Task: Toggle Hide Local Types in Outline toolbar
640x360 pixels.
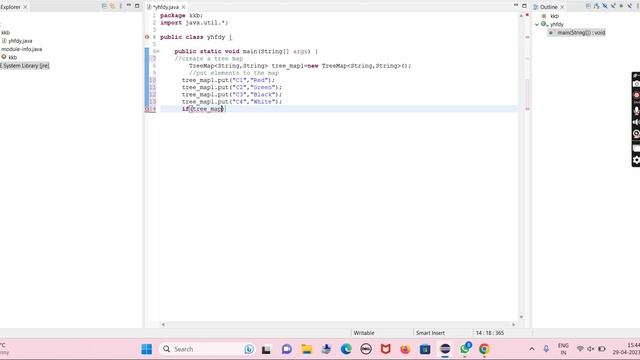Action: coord(629,6)
